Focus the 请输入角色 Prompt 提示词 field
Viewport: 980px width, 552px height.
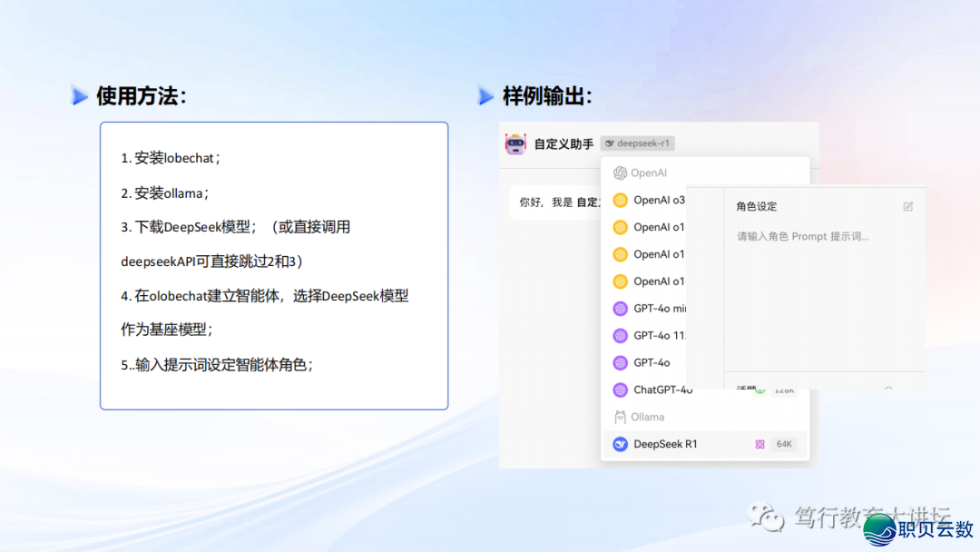coord(803,236)
